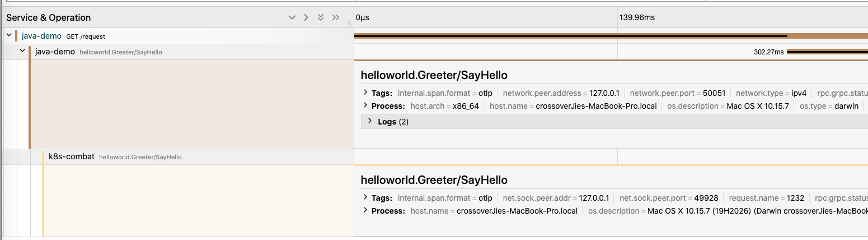The width and height of the screenshot is (868, 240).
Task: Expand Process in the k8s-combat SayHello details
Action: pos(365,211)
